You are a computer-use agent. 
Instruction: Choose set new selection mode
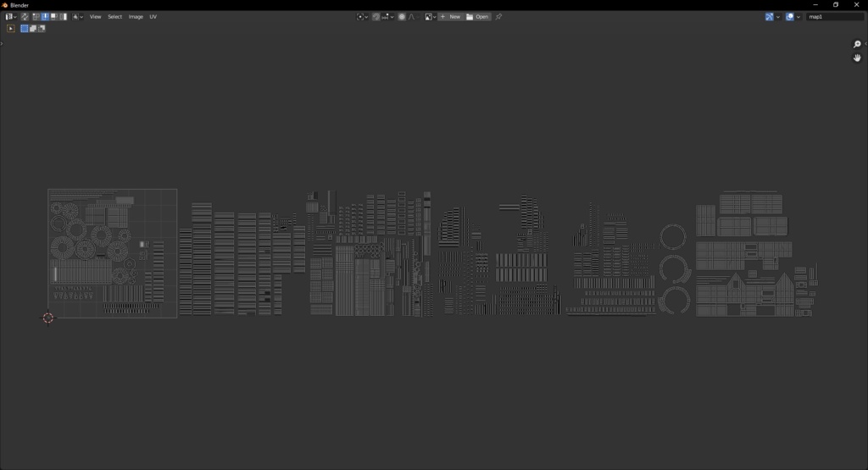(x=25, y=28)
